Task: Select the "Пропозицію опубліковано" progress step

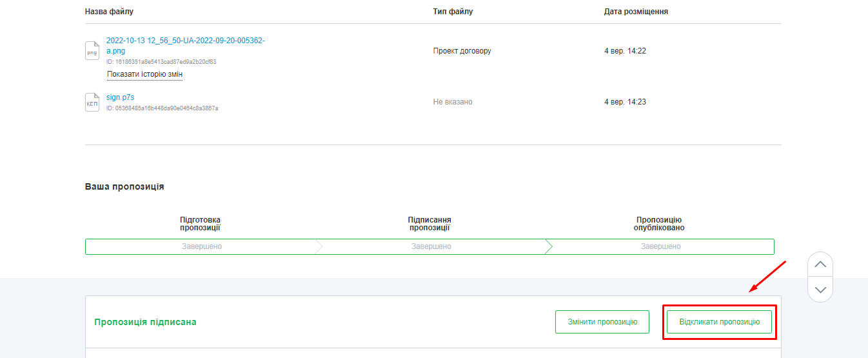Action: coord(660,246)
